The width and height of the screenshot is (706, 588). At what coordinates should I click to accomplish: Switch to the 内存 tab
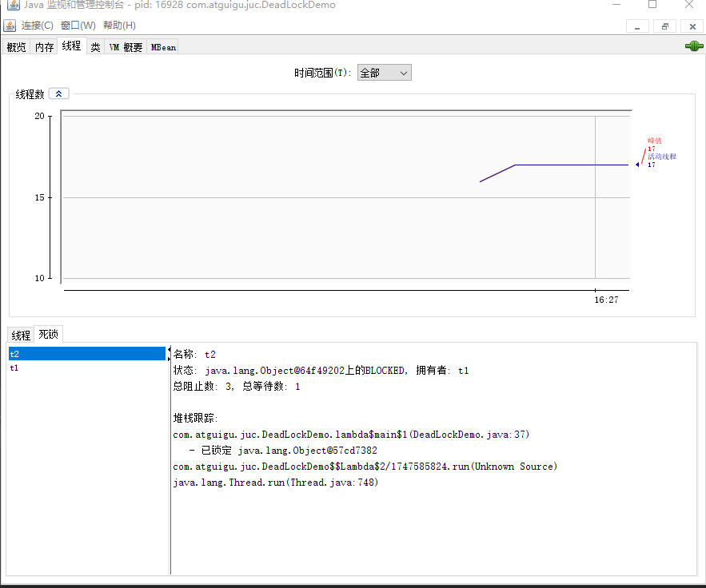[x=44, y=47]
